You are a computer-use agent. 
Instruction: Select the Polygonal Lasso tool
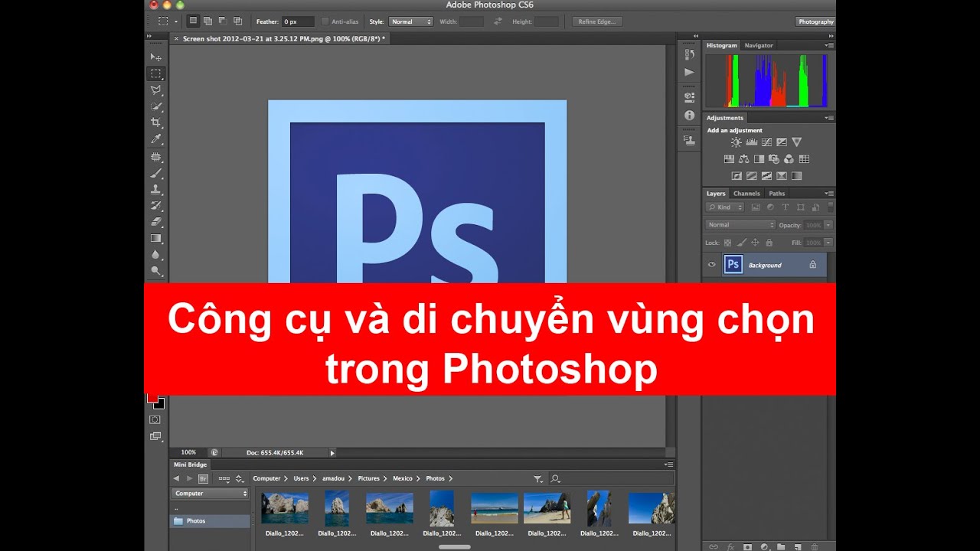coord(155,90)
